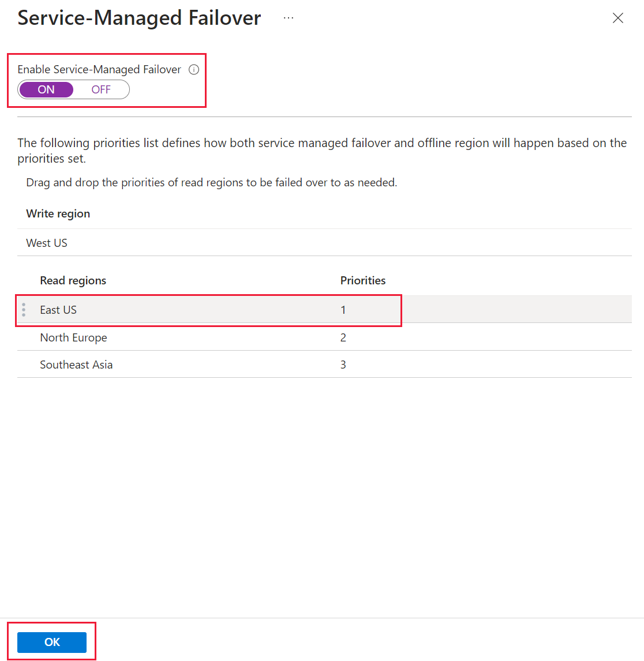Click the West US write region entry
Image resolution: width=644 pixels, height=661 pixels.
click(x=46, y=242)
